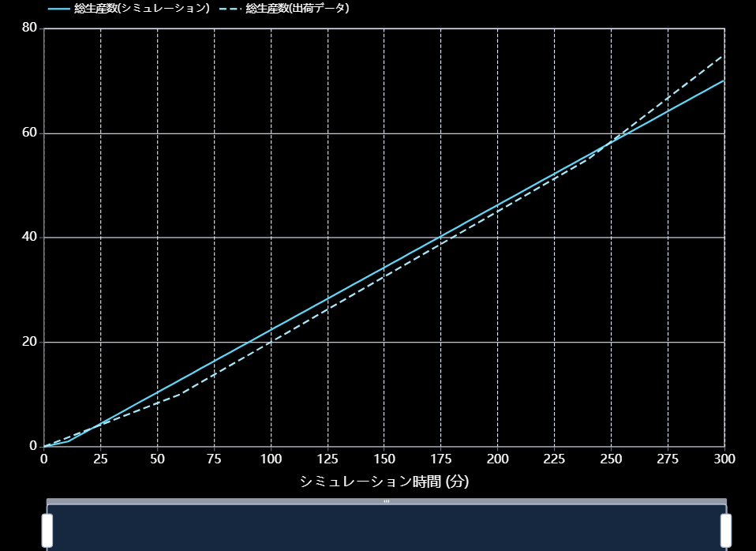756x551 pixels.
Task: Click the dashed line endpoint at 300 minutes
Action: (x=724, y=55)
